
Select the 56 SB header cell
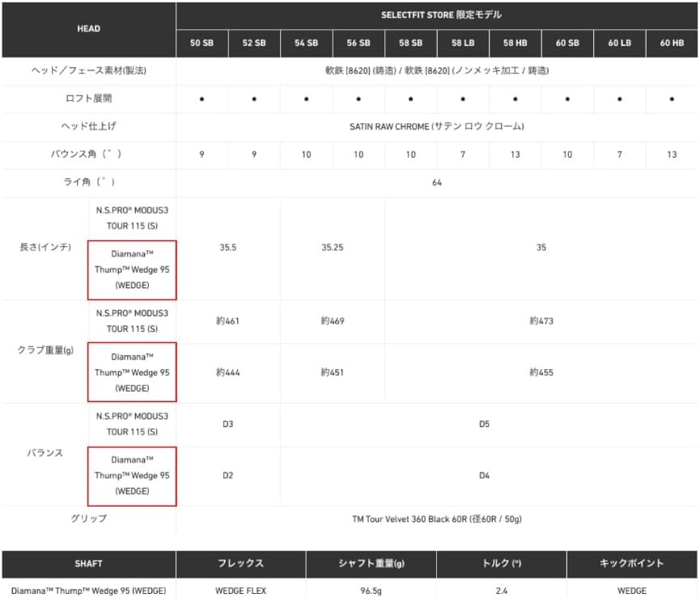pyautogui.click(x=358, y=43)
